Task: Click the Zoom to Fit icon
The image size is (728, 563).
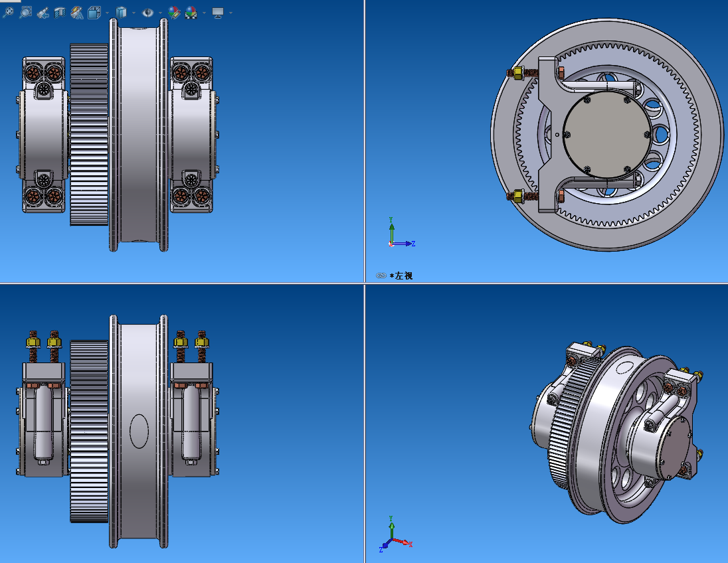Action: tap(9, 13)
